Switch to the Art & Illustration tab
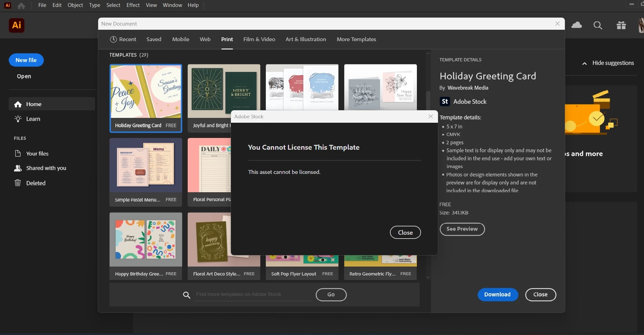This screenshot has width=644, height=335. [306, 39]
